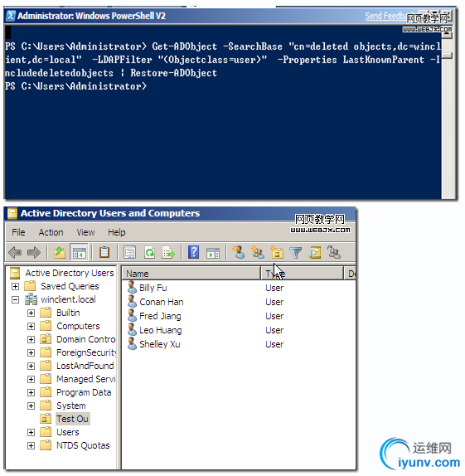This screenshot has height=476, width=465.
Task: Expand the Computers container
Action: (31, 326)
